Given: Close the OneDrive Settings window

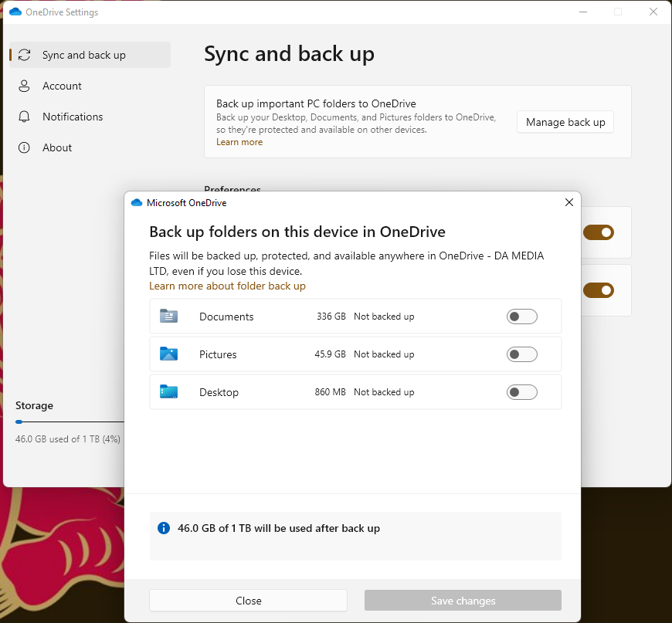Looking at the screenshot, I should 653,12.
